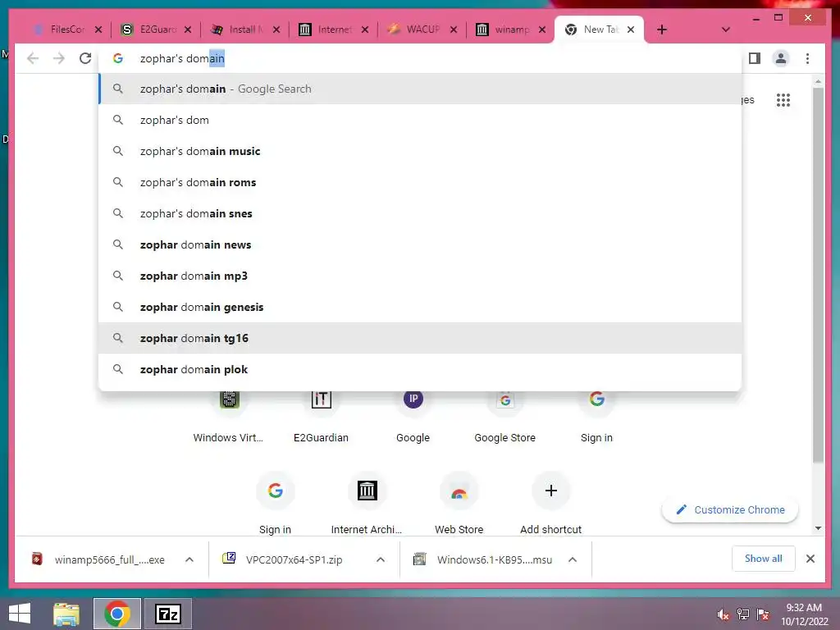
Task: Open File Explorer from the taskbar
Action: click(x=66, y=614)
